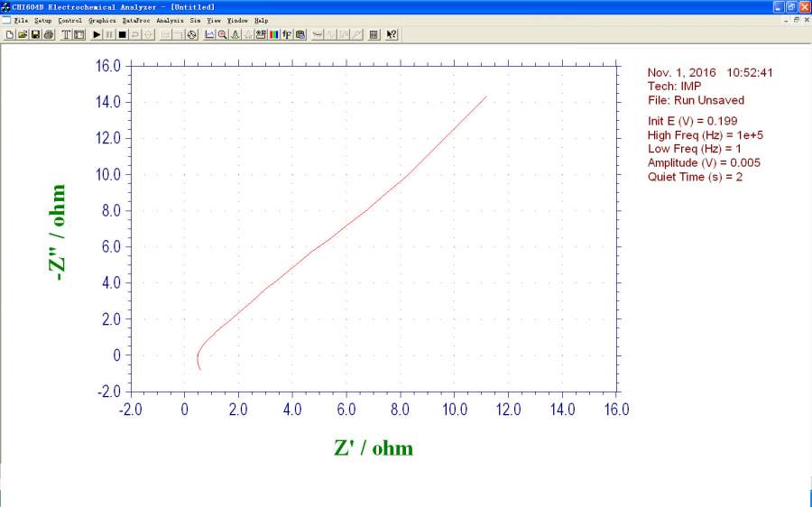
Task: Open the Window menu
Action: pyautogui.click(x=237, y=21)
